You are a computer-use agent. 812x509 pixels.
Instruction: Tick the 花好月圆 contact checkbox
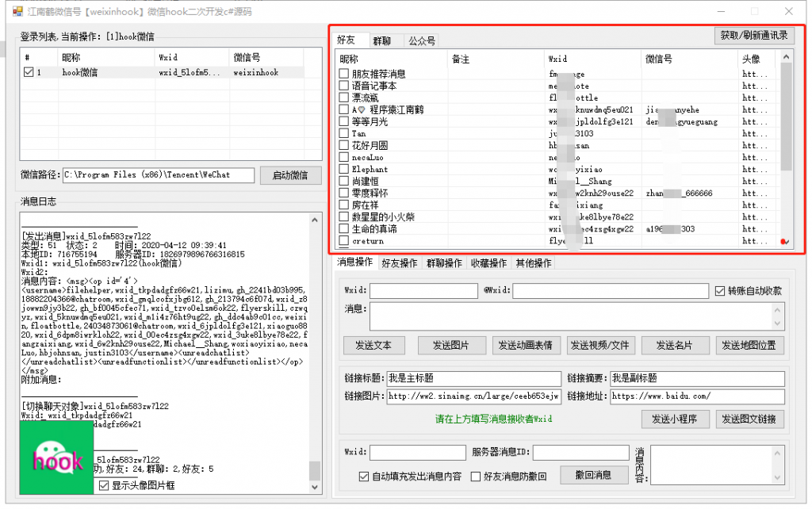tap(343, 145)
